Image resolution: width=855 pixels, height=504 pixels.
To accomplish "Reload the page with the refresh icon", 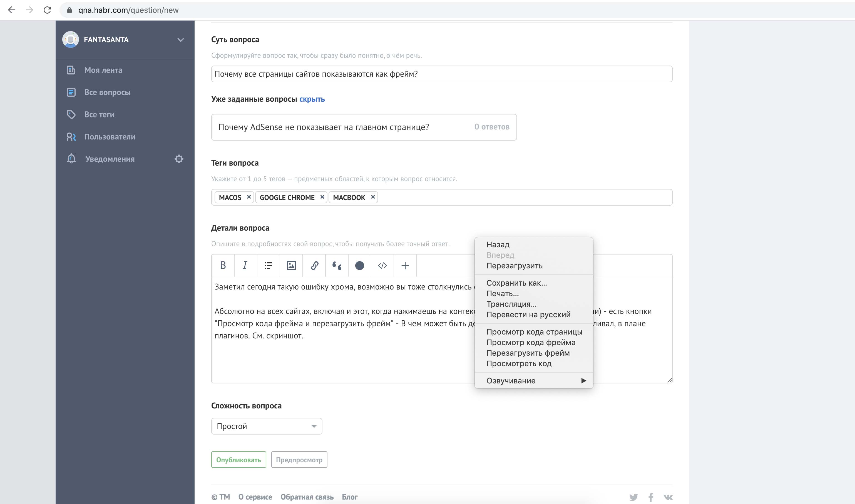I will coord(48,10).
